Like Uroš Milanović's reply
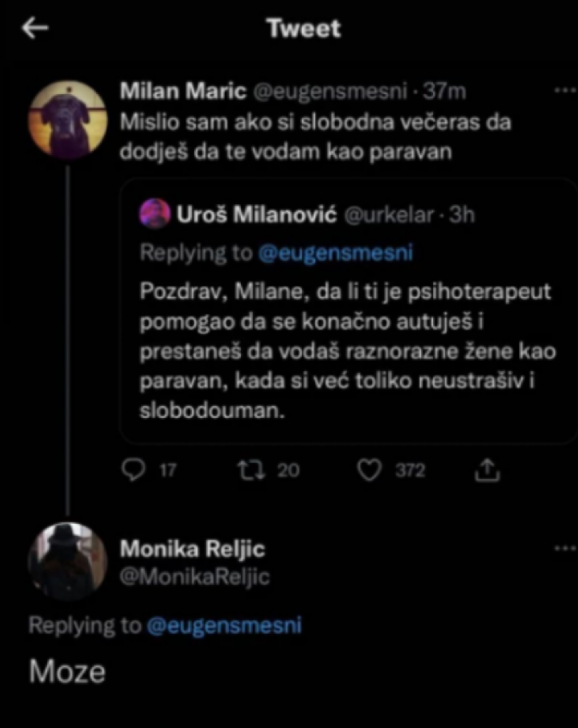The width and height of the screenshot is (578, 728). [369, 469]
